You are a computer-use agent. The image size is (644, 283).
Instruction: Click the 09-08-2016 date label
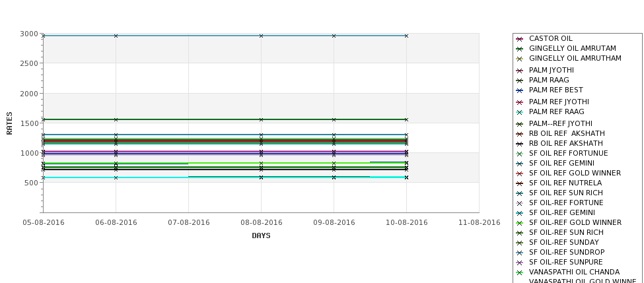point(334,223)
